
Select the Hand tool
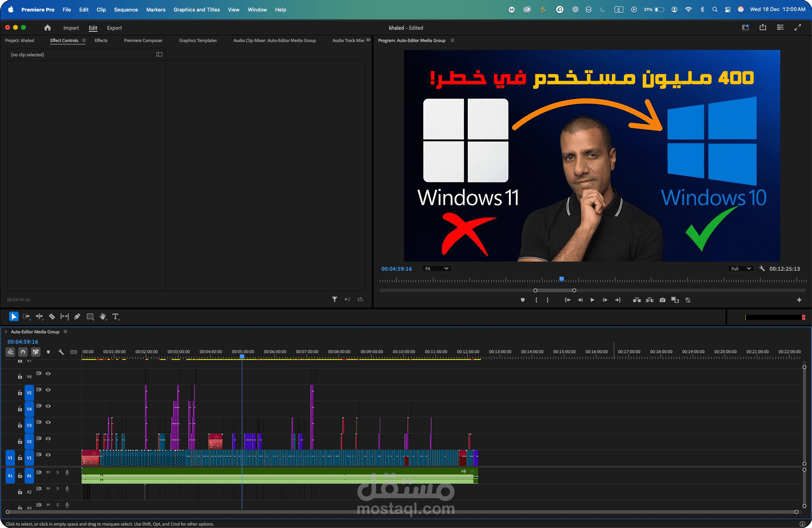[103, 316]
